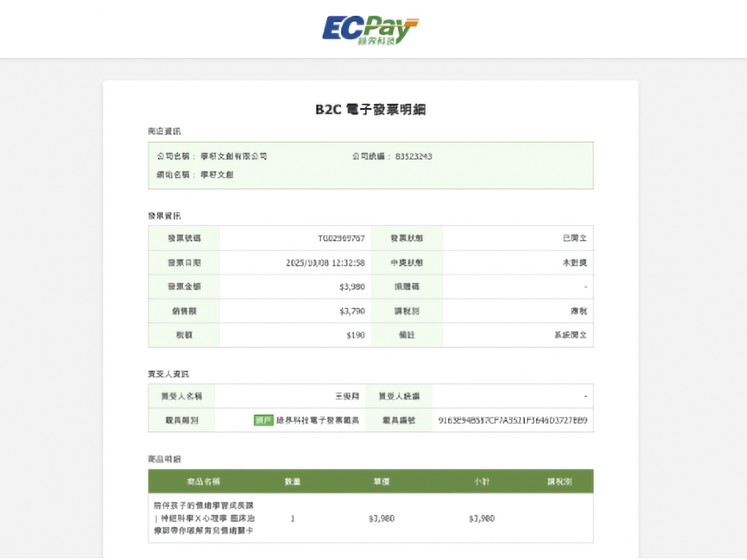Click the $3,980 invoice total in invoice info
Screen dimensions: 747x560
pos(355,287)
